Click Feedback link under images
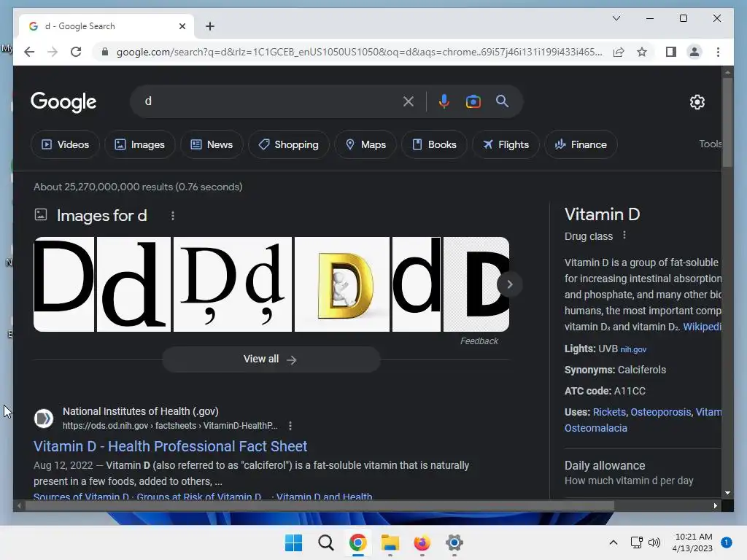This screenshot has width=747, height=560. point(479,341)
